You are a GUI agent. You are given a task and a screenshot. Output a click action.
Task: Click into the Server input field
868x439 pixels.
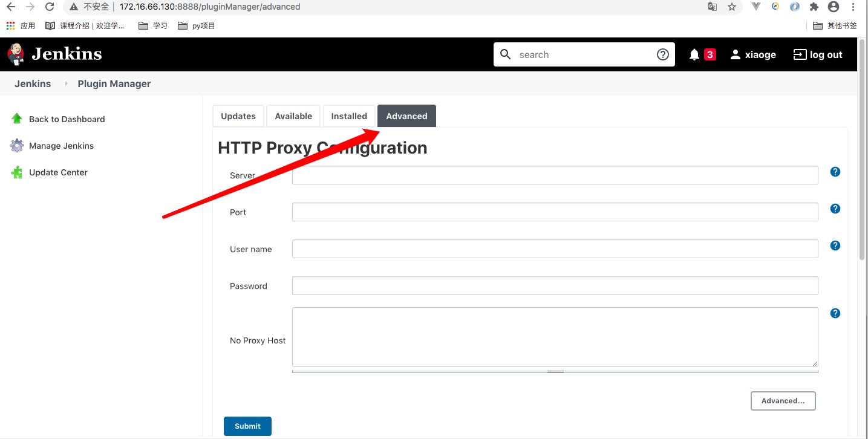coord(555,175)
